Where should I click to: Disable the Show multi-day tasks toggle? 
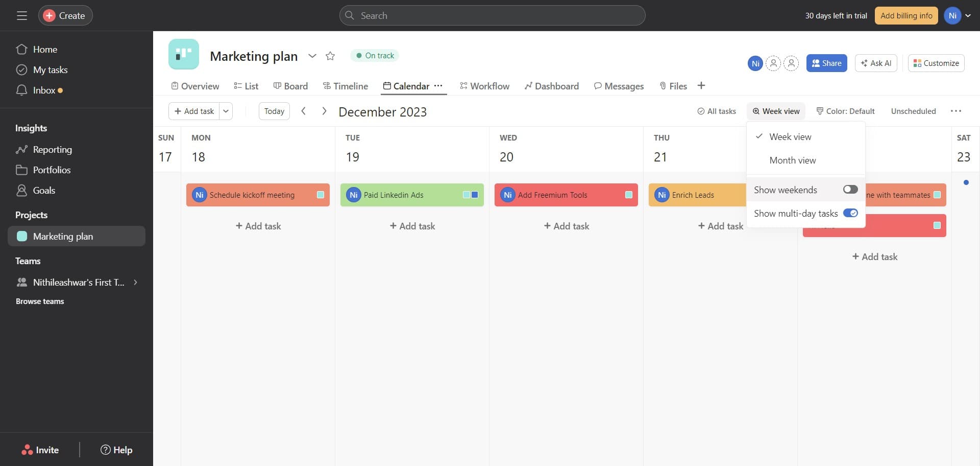[x=850, y=213]
